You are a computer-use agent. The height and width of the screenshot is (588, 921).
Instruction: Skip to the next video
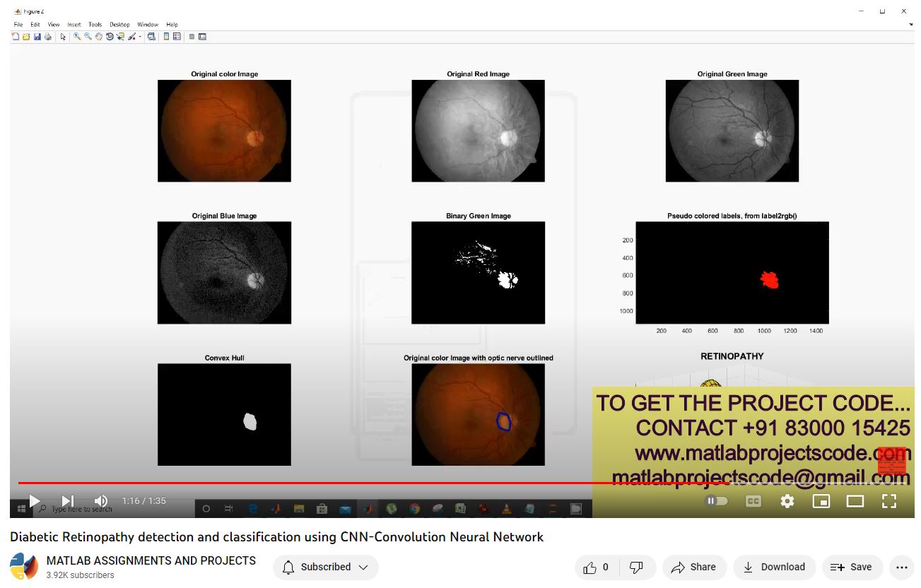(68, 501)
